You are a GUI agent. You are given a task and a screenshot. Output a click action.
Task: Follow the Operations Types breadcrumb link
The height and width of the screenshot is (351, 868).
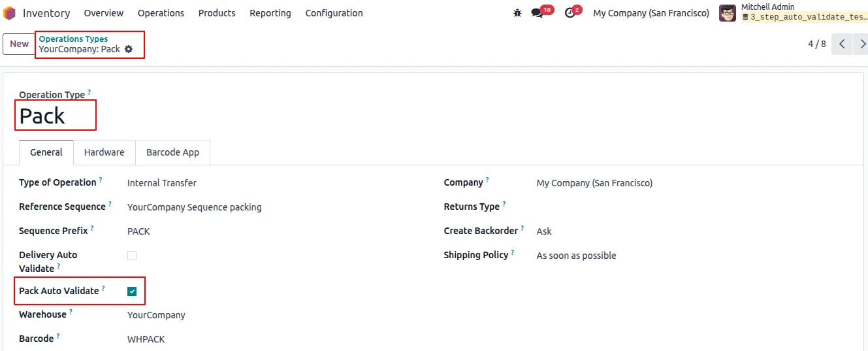coord(73,39)
